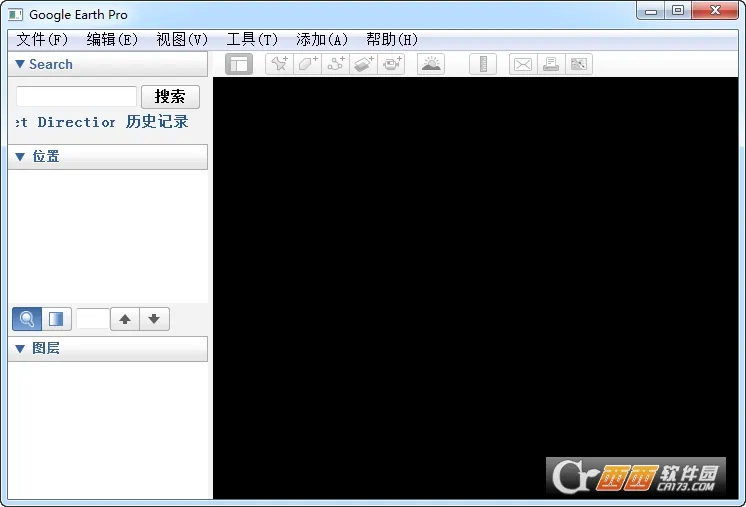The height and width of the screenshot is (507, 746).
Task: Focus the search text field
Action: click(x=77, y=97)
